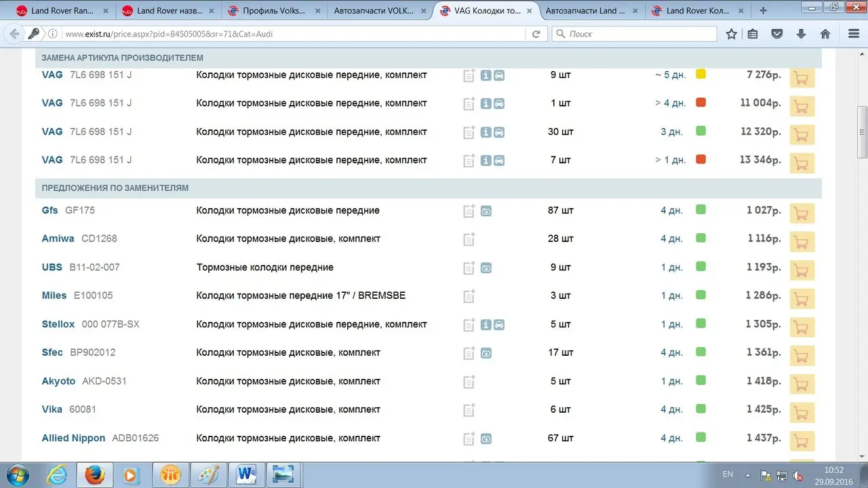Add Gfs GF175 to notepad list
The image size is (868, 488).
click(x=469, y=211)
